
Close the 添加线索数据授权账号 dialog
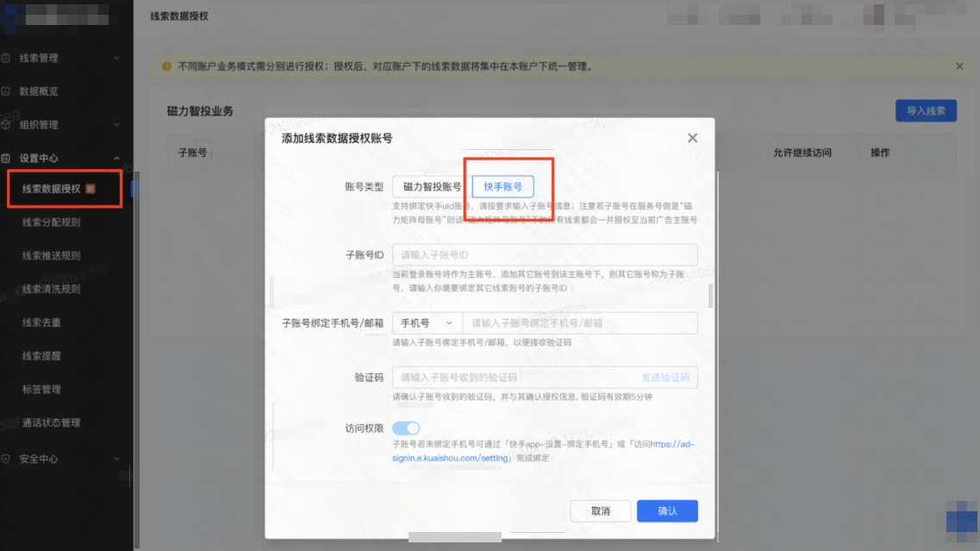[692, 137]
